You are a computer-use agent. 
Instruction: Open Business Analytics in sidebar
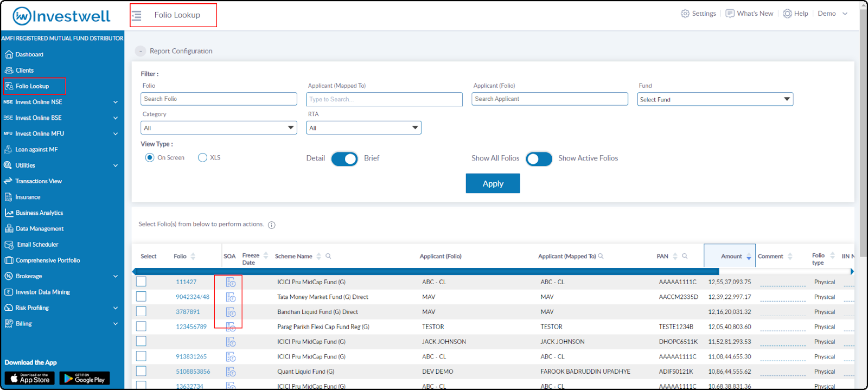[x=39, y=213]
